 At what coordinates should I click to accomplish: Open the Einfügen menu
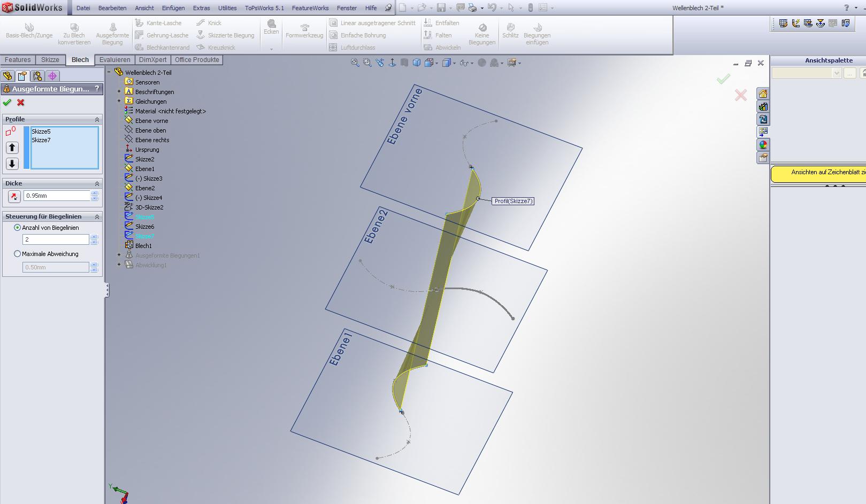[173, 8]
